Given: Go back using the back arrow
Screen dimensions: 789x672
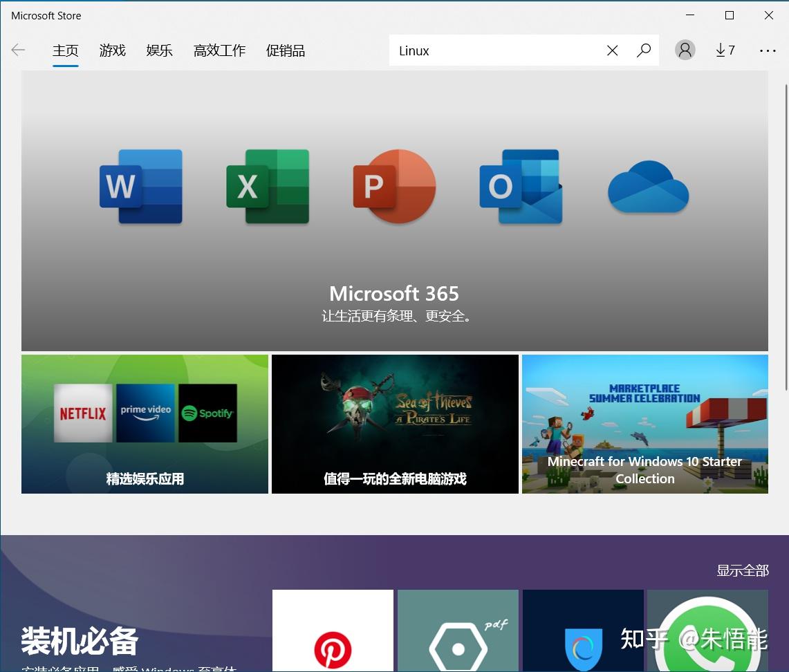Looking at the screenshot, I should tap(18, 50).
